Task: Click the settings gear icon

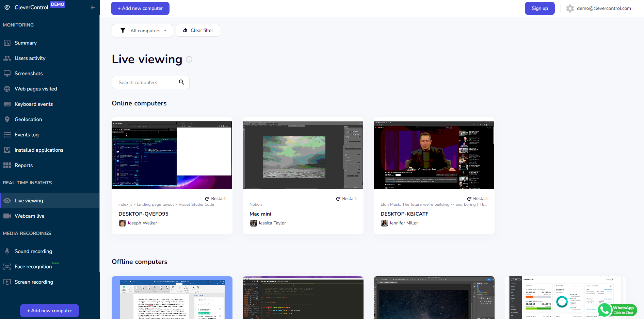Action: pyautogui.click(x=570, y=9)
